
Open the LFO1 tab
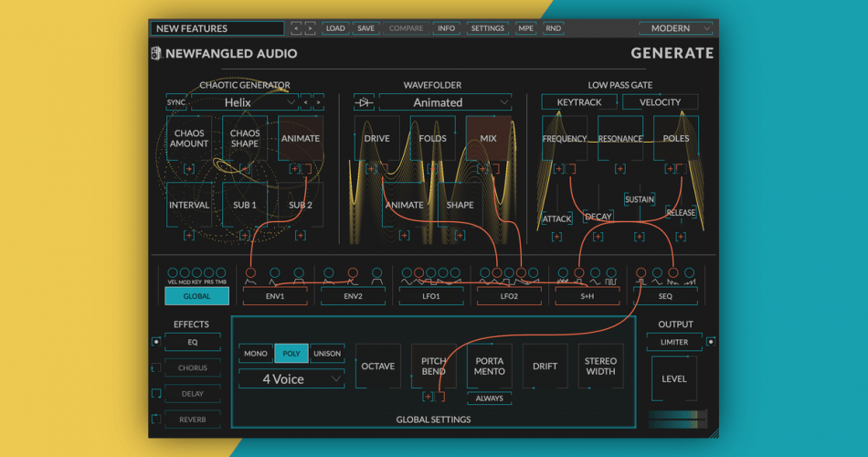(x=431, y=296)
